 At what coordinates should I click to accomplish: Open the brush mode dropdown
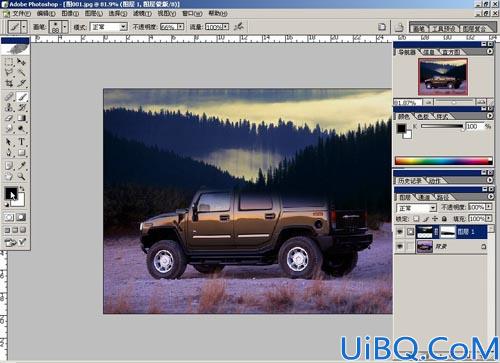(109, 27)
